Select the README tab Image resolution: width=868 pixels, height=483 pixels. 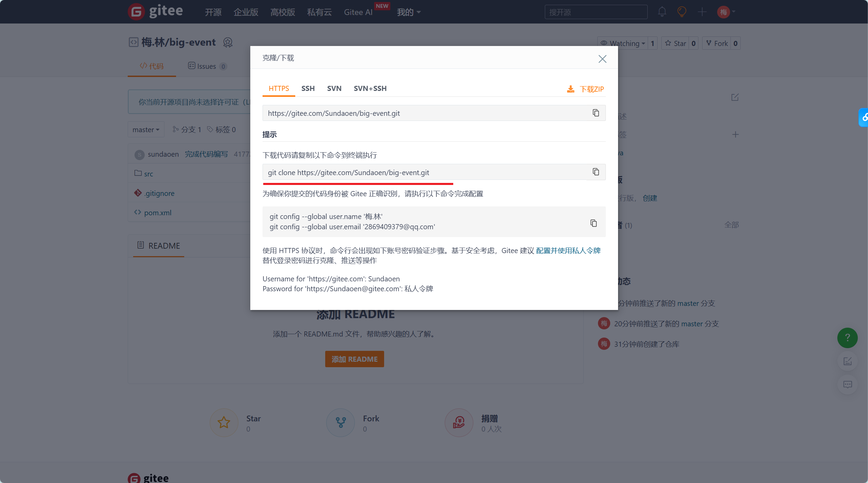point(159,246)
